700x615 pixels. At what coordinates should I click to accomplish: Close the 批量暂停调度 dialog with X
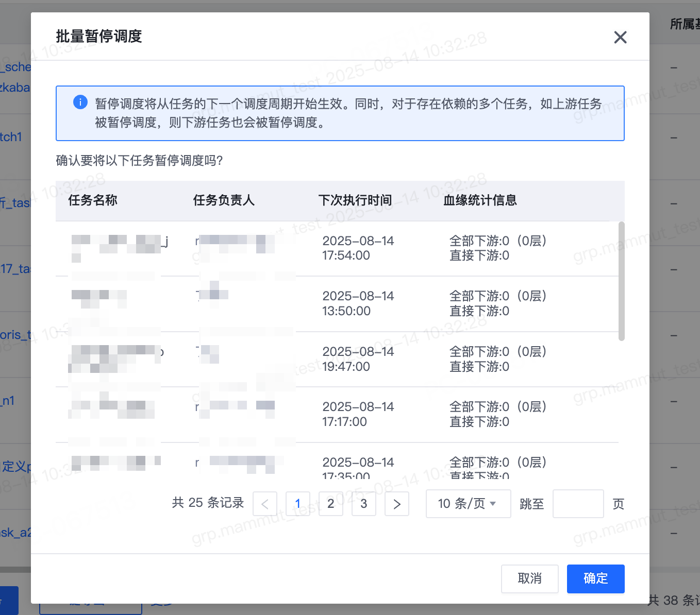click(620, 37)
